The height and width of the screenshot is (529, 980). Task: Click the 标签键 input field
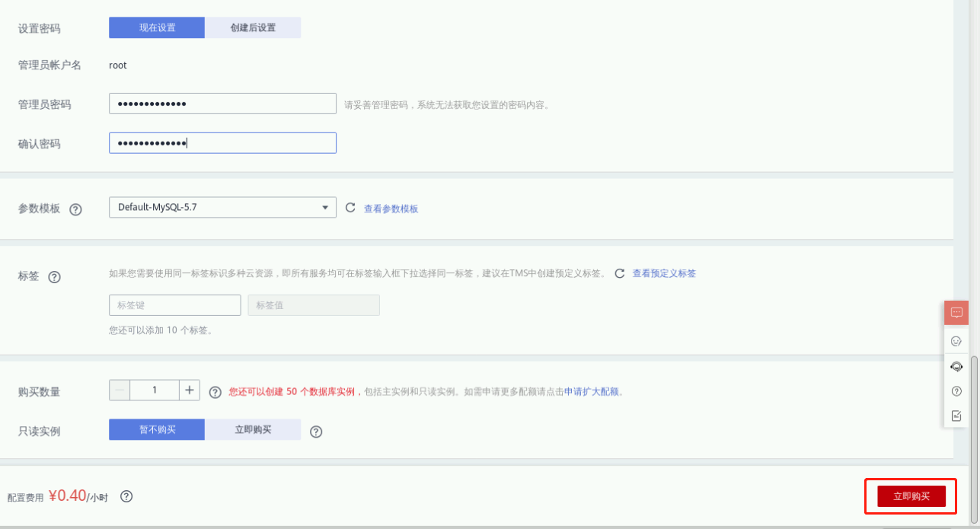click(175, 305)
